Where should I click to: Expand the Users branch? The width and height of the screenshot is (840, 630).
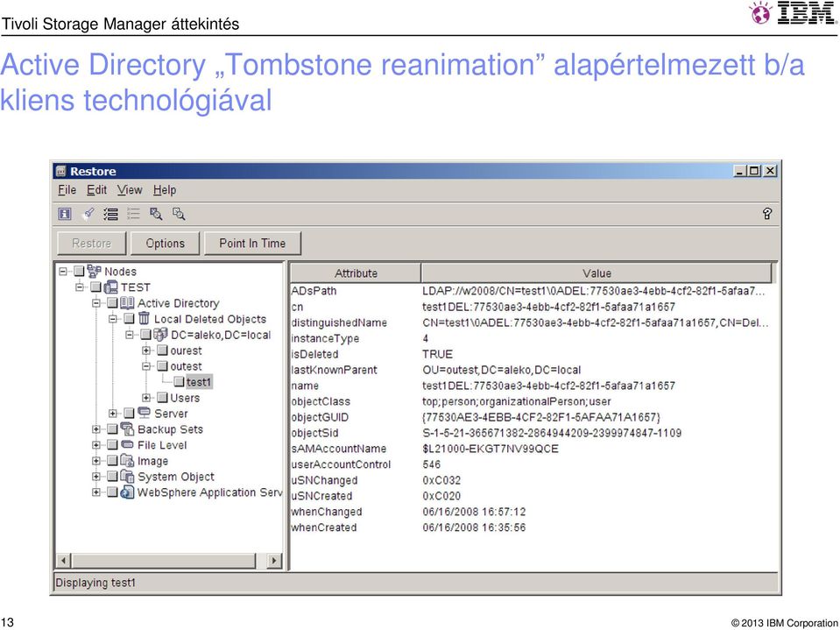point(146,398)
